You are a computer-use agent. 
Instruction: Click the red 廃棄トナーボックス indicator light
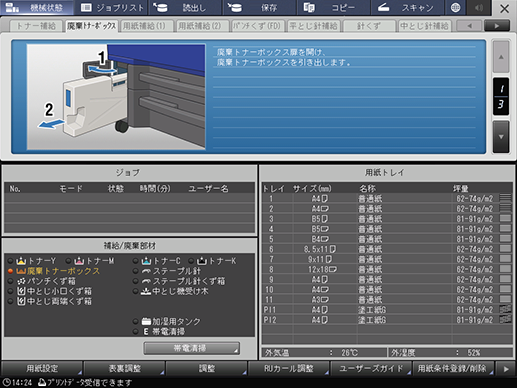[11, 271]
